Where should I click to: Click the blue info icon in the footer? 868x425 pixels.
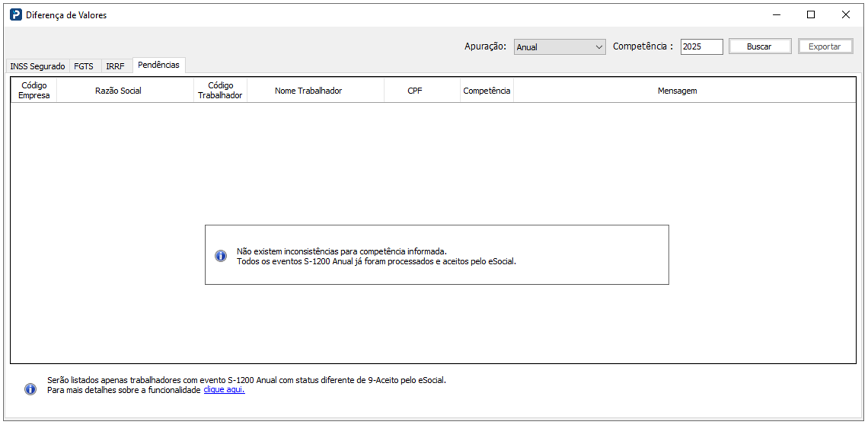point(30,389)
